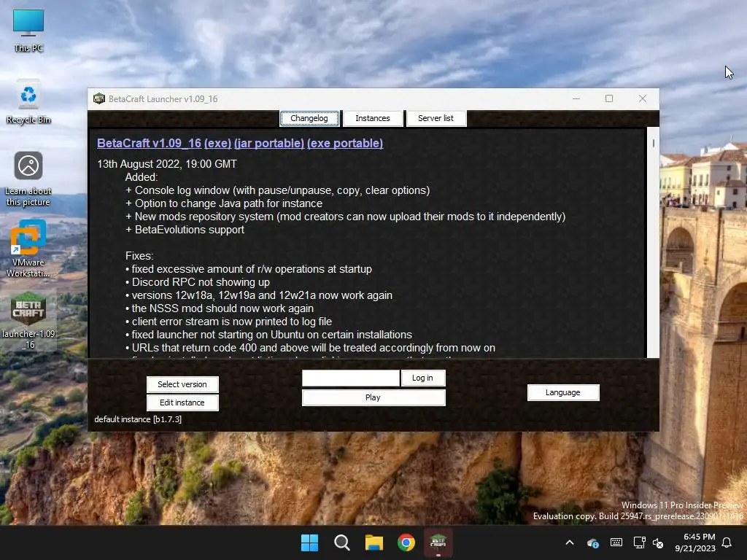Click the BetaCraft launcher taskbar icon
747x560 pixels.
438,542
